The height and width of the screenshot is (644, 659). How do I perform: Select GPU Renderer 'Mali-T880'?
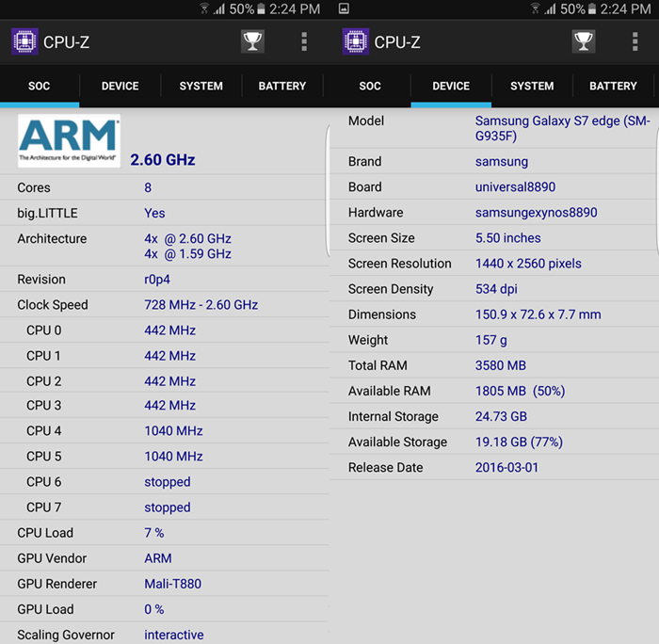[x=172, y=584]
